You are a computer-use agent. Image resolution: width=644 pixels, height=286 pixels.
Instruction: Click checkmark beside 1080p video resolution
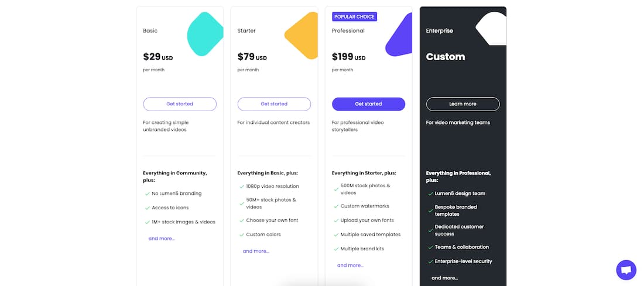pos(241,187)
